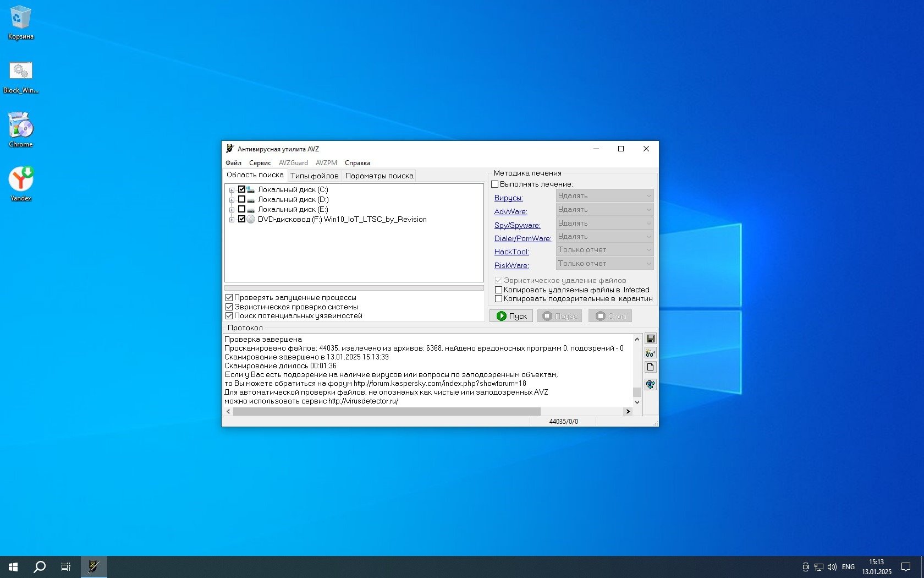Expand DVD drive (F:) tree node

[232, 220]
